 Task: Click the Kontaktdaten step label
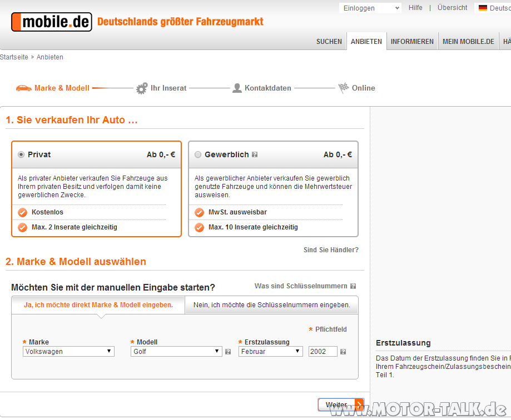coord(268,88)
